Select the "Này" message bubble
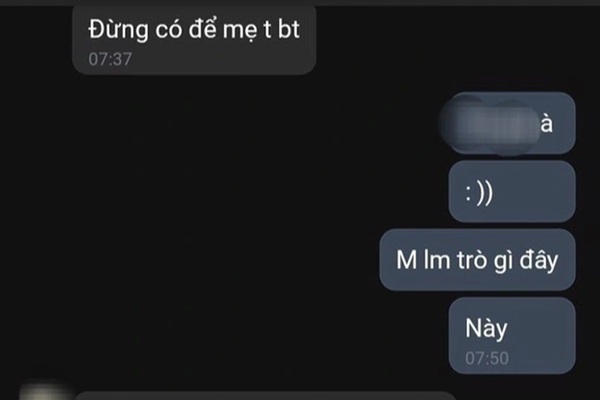This screenshot has width=600, height=400. [x=512, y=335]
